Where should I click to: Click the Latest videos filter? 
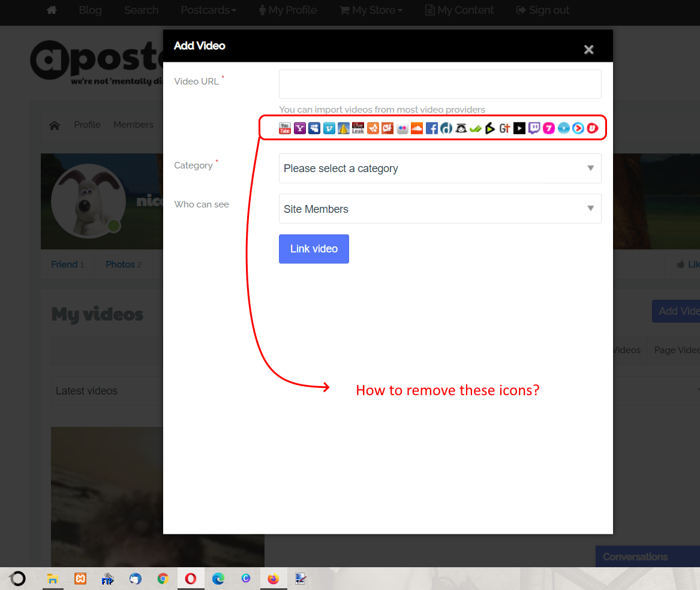coord(107,391)
